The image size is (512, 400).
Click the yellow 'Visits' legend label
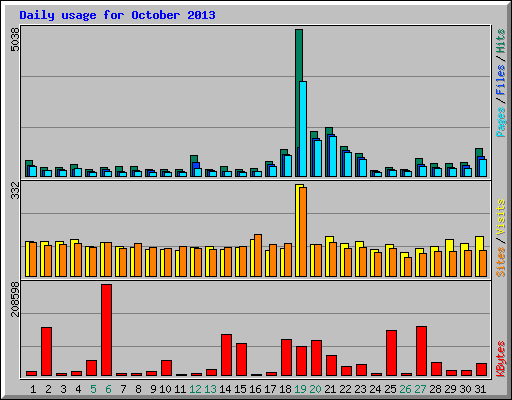(x=500, y=218)
